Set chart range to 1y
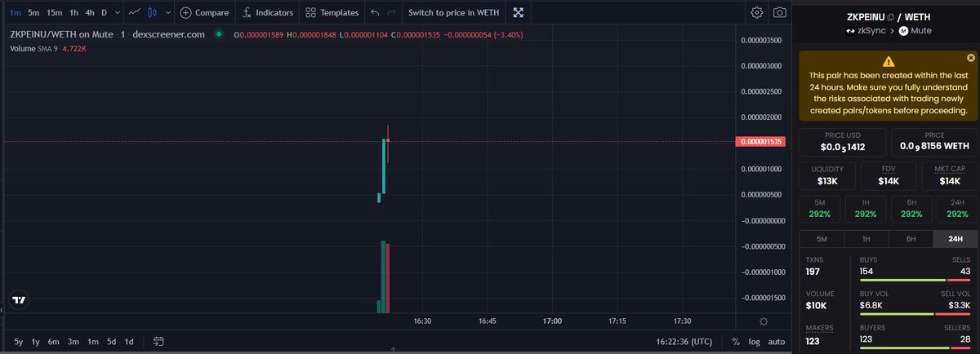Screen dimensions: 980x354 (x=36, y=342)
